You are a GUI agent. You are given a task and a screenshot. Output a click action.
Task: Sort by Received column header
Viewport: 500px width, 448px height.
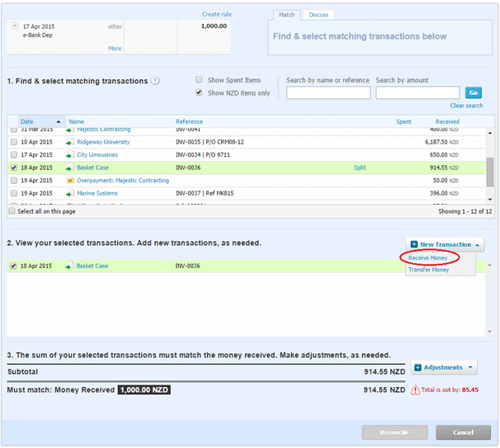(x=447, y=121)
